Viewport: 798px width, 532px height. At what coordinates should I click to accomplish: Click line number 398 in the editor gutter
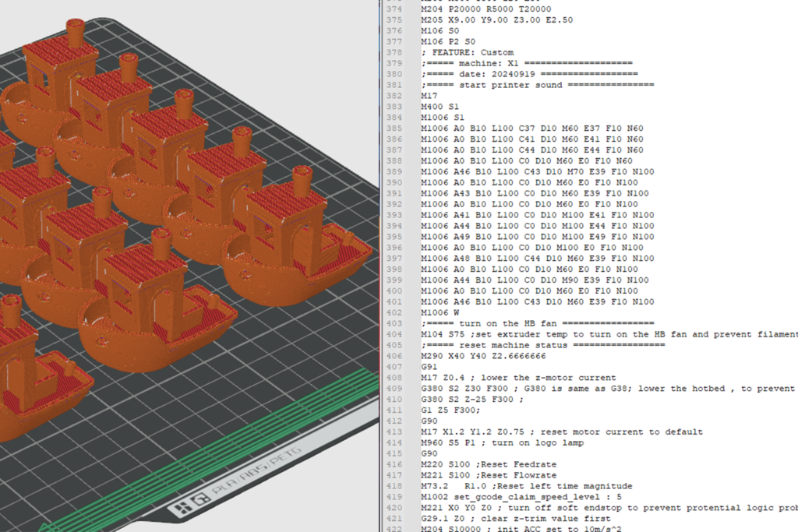pyautogui.click(x=394, y=270)
